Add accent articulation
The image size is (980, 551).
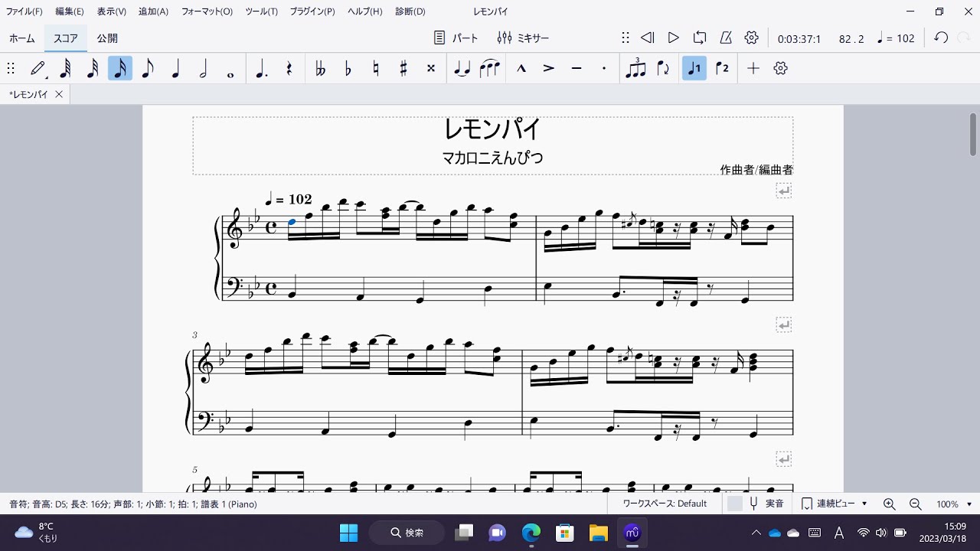[549, 68]
